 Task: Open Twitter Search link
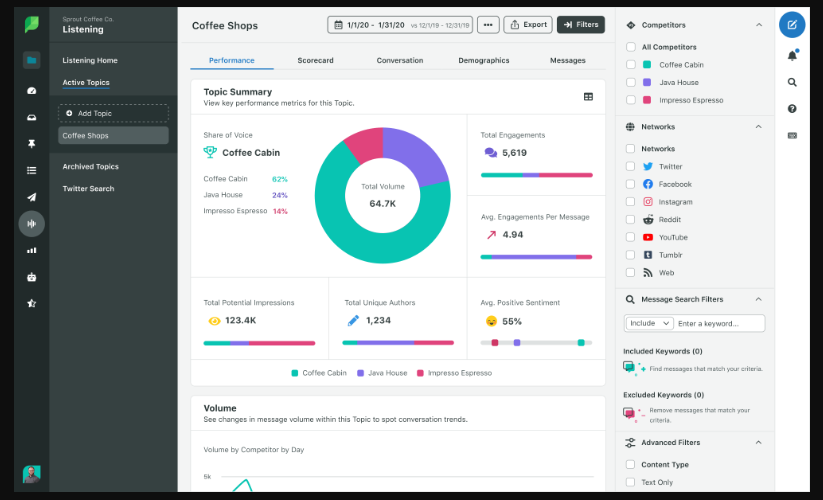pos(88,188)
